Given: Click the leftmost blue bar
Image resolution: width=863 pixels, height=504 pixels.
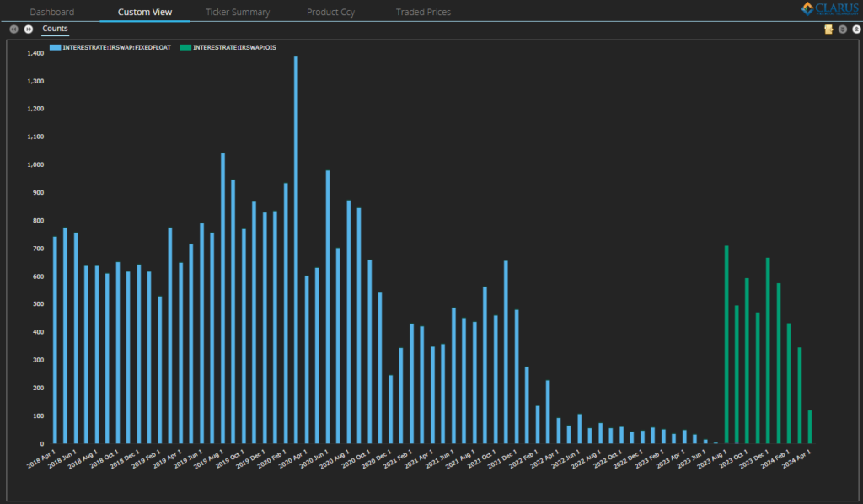Looking at the screenshot, I should (x=55, y=340).
